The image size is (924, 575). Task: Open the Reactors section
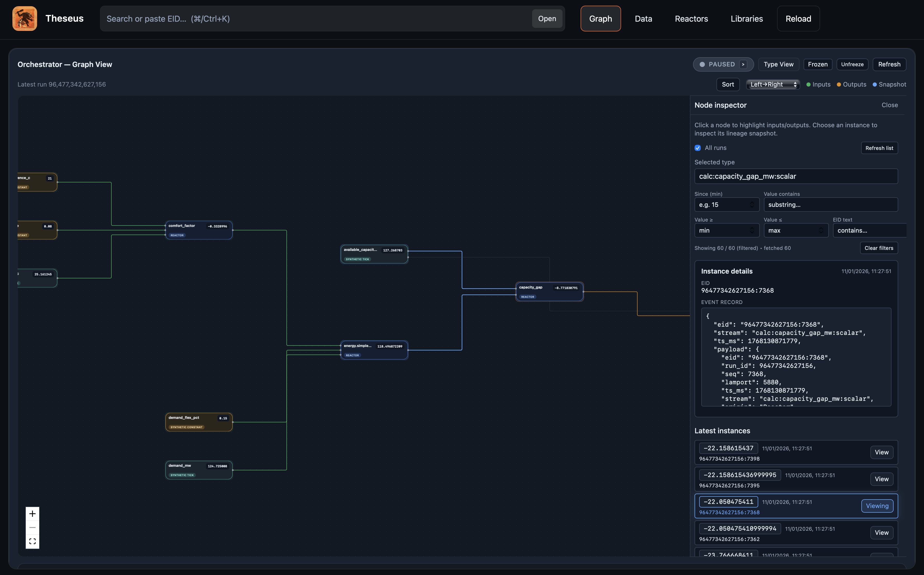pos(691,18)
